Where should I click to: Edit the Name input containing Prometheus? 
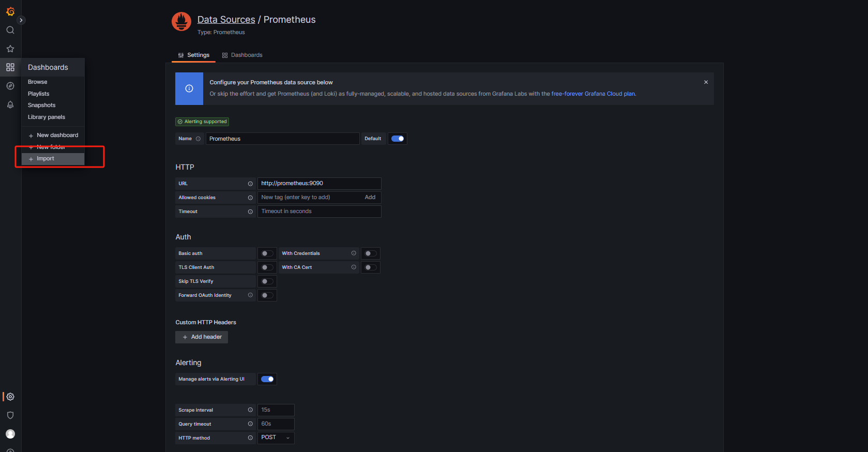click(282, 139)
